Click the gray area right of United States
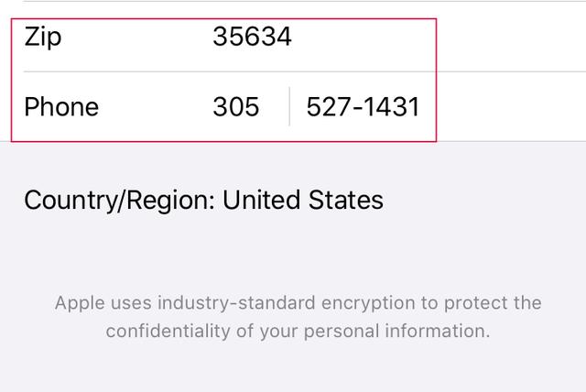 [485, 200]
